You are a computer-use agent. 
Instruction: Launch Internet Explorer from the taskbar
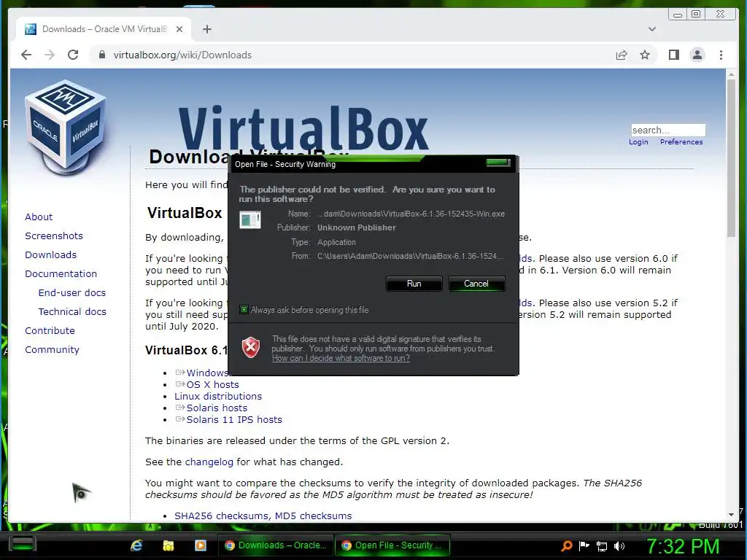click(x=136, y=545)
